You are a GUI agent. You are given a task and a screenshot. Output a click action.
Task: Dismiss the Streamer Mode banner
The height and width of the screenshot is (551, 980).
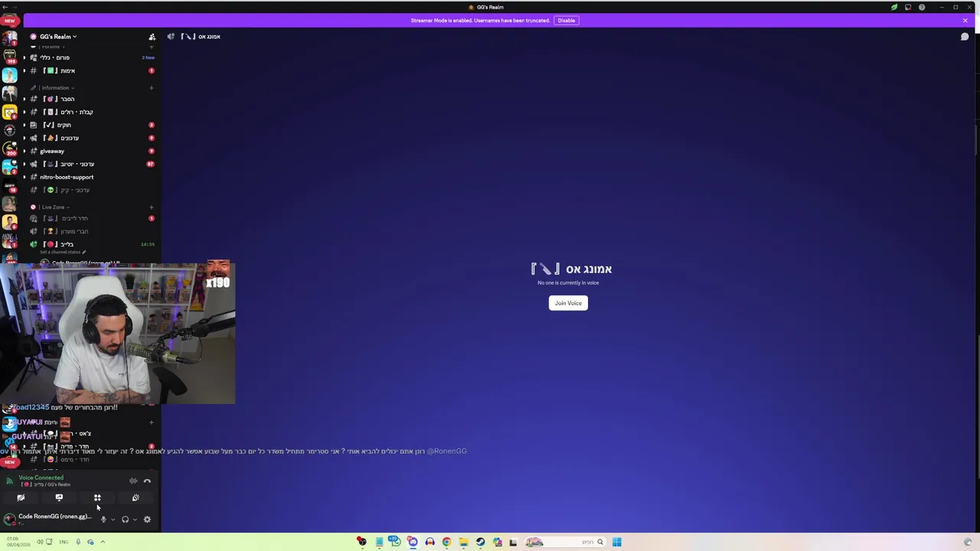point(965,21)
